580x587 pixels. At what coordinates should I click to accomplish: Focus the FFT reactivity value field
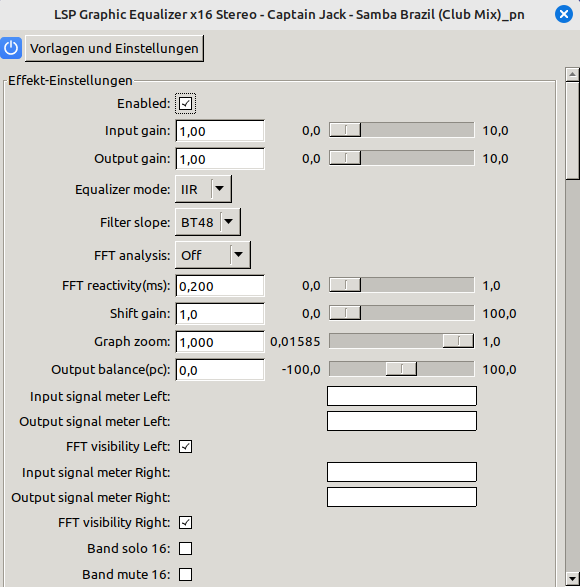[x=220, y=286]
